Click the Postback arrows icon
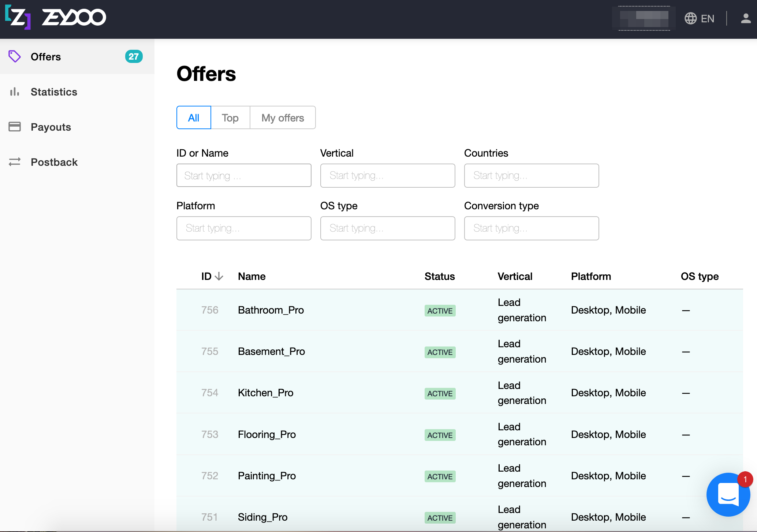The image size is (757, 532). click(x=15, y=162)
